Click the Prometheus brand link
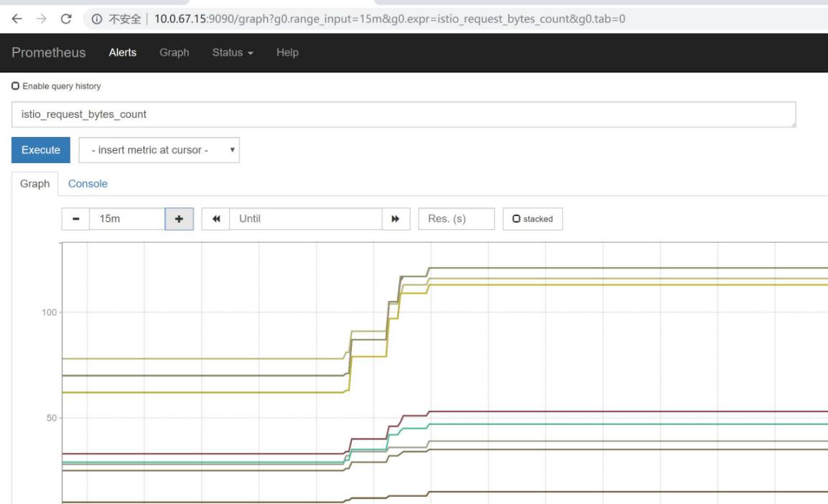This screenshot has width=828, height=504. coord(48,52)
